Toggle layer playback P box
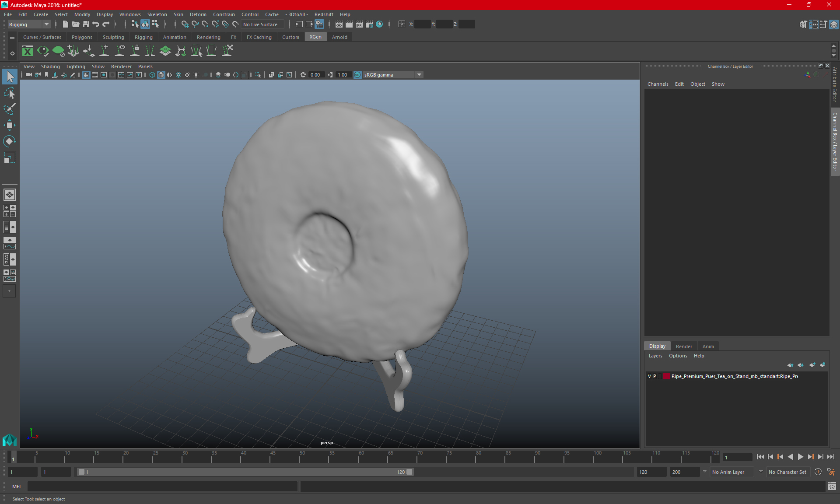840x504 pixels. click(654, 376)
